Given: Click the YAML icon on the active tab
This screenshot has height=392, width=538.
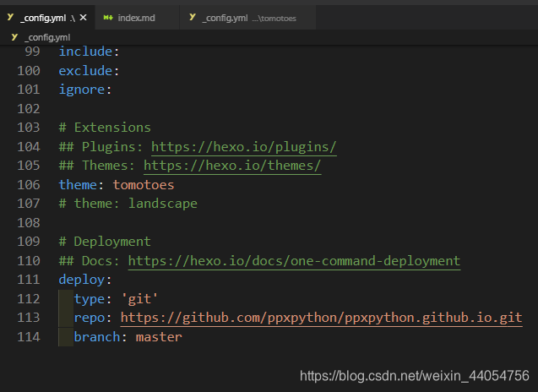Looking at the screenshot, I should 10,17.
